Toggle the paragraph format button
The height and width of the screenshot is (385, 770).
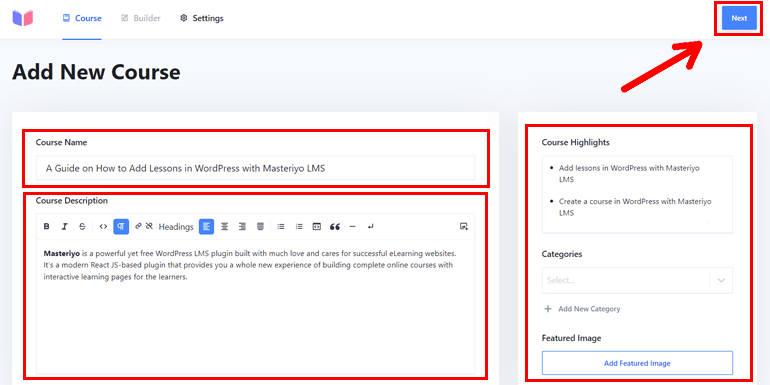pos(121,226)
